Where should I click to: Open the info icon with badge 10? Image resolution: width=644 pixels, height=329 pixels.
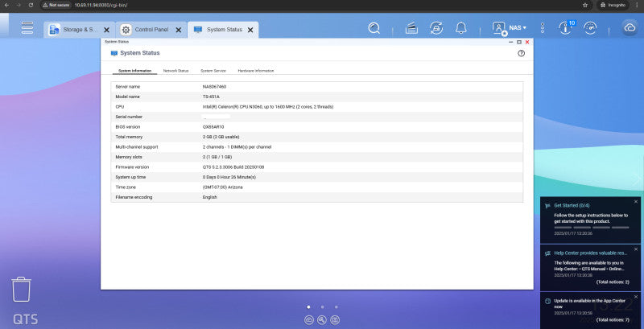566,28
